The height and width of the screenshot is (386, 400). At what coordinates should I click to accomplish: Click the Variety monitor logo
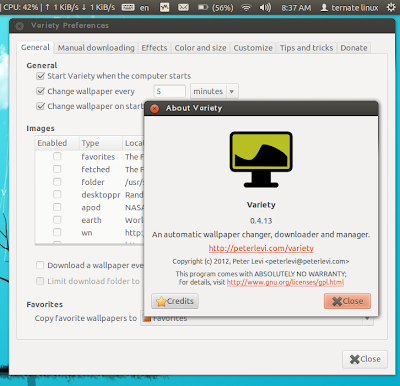(261, 159)
